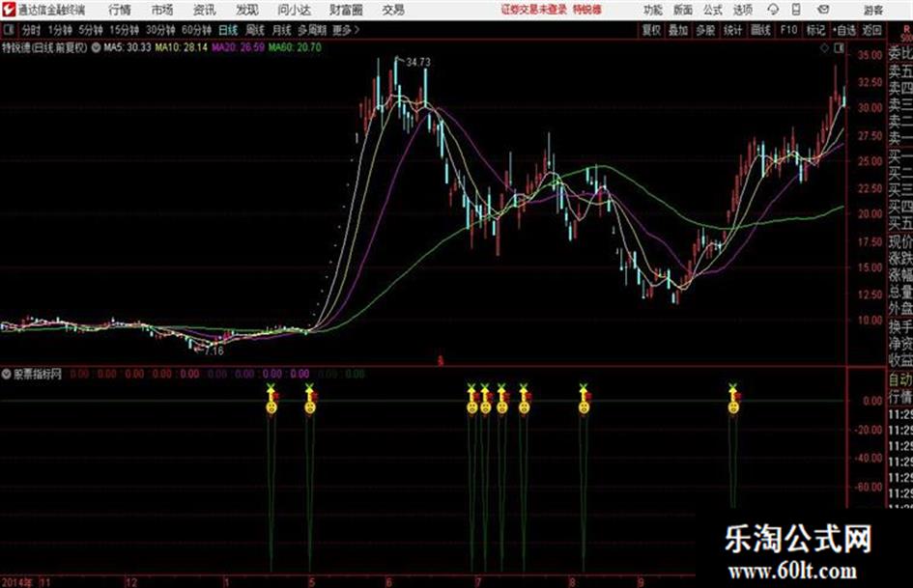Click the month 12 marker on time axis
Screen dimensions: 913x588
(x=131, y=582)
